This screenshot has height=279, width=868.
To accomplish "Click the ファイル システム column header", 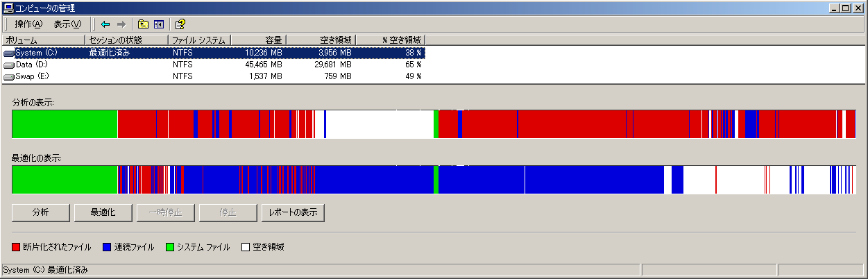I will [198, 40].
